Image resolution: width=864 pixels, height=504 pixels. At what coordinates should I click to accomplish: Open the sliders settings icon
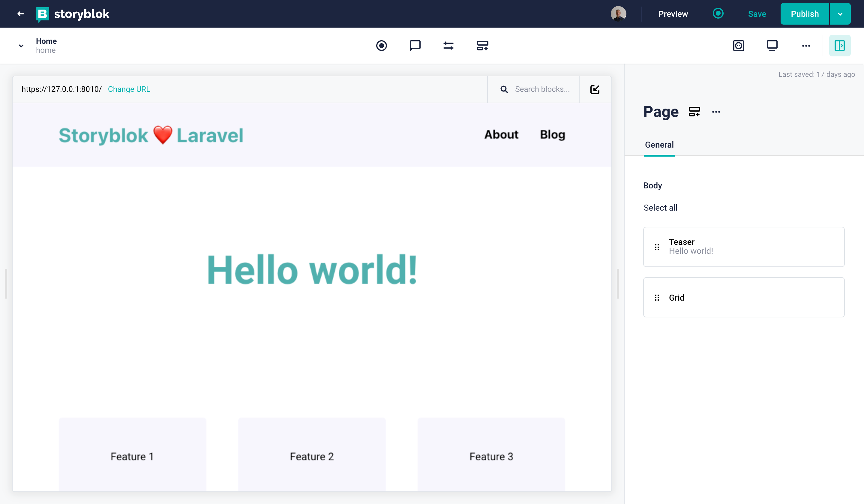click(448, 46)
